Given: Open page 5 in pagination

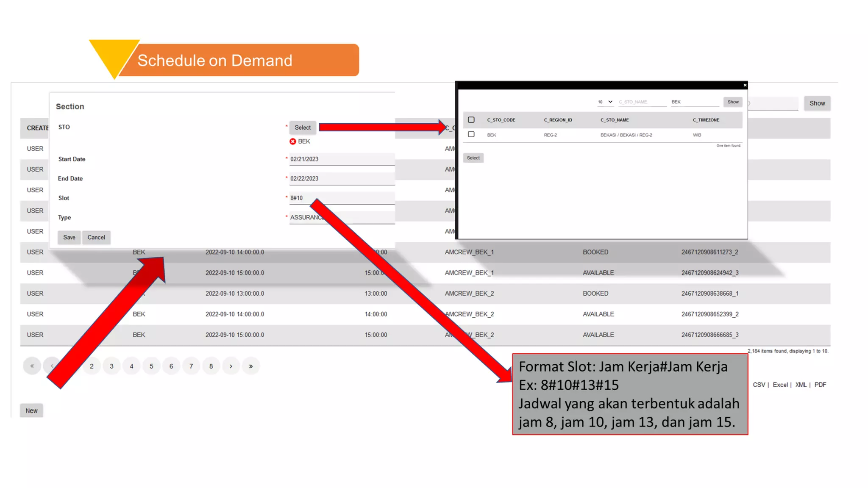Looking at the screenshot, I should (x=151, y=366).
